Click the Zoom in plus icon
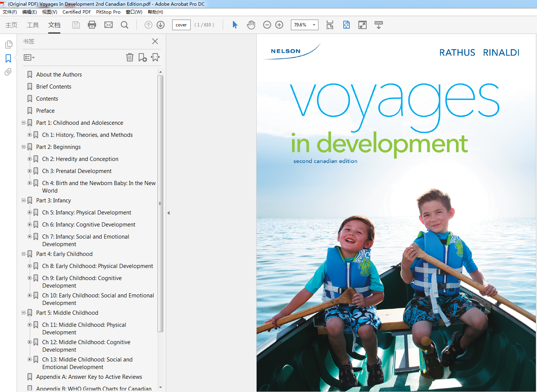Screen dimensions: 537x392 point(279,25)
